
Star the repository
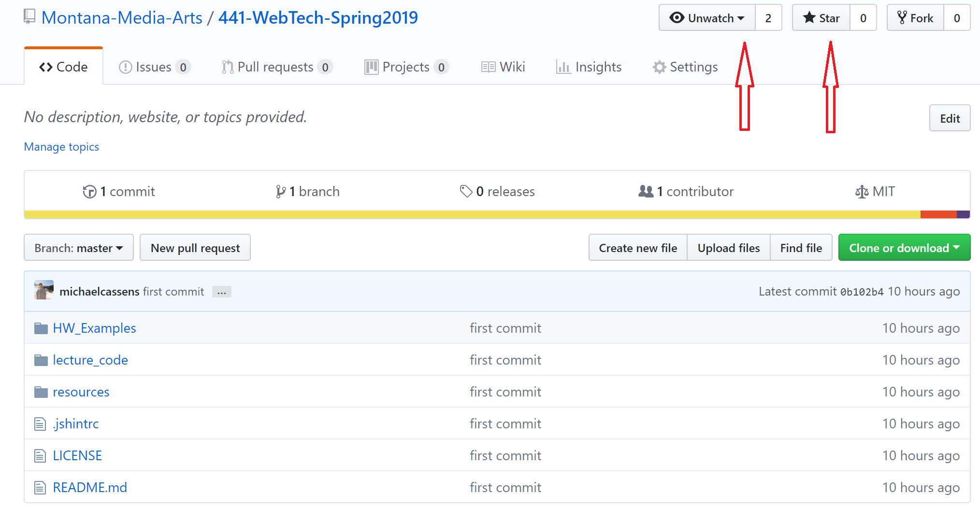click(x=821, y=18)
